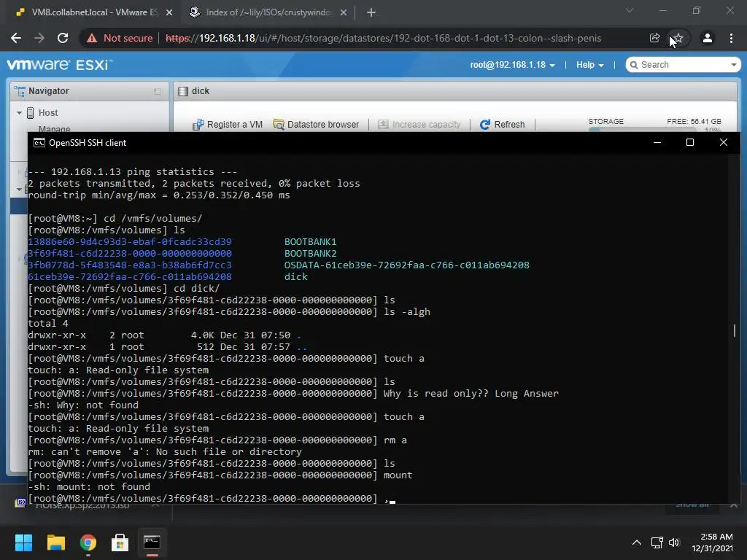Click the browser forward arrow
Image resolution: width=747 pixels, height=560 pixels.
(x=39, y=38)
